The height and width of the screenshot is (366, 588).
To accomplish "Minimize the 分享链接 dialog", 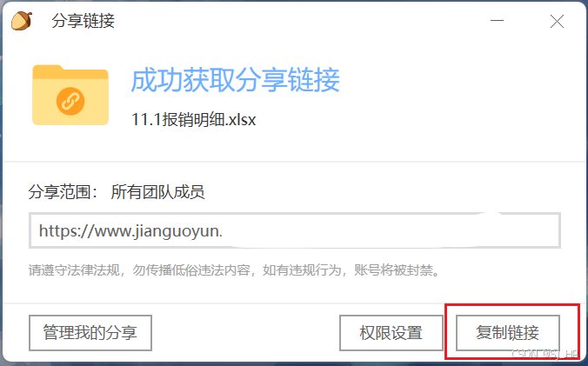I will coord(497,21).
